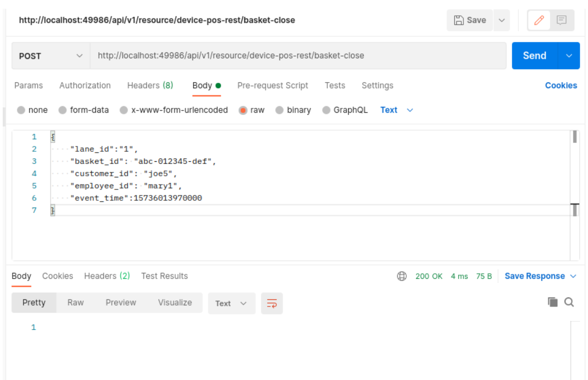Screen dimensions: 588x380
Task: Click Save Response
Action: [535, 277]
